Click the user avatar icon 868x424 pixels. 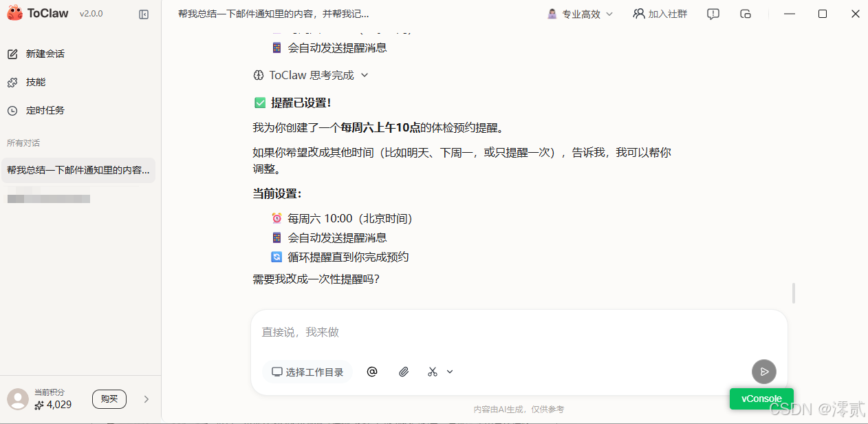pos(18,399)
